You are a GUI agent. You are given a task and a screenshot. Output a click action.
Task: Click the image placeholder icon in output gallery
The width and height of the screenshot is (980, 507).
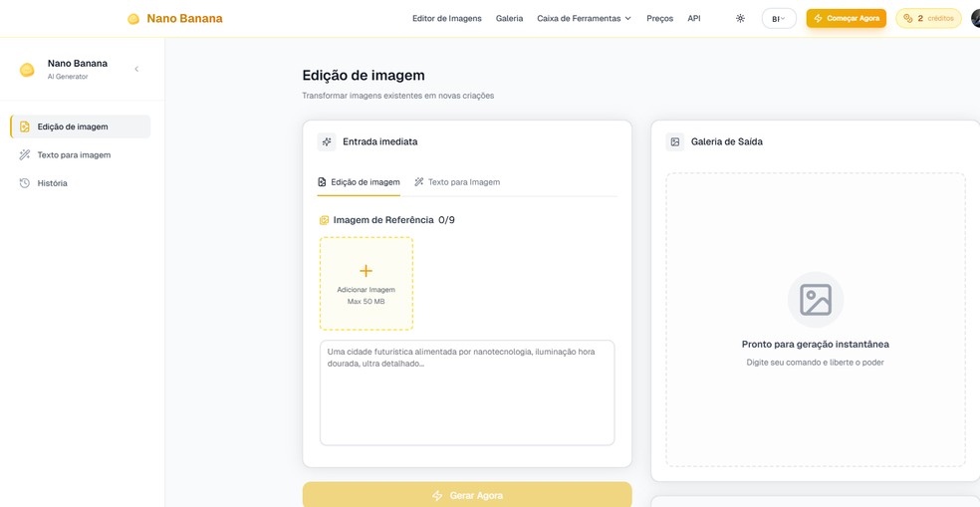pyautogui.click(x=815, y=300)
